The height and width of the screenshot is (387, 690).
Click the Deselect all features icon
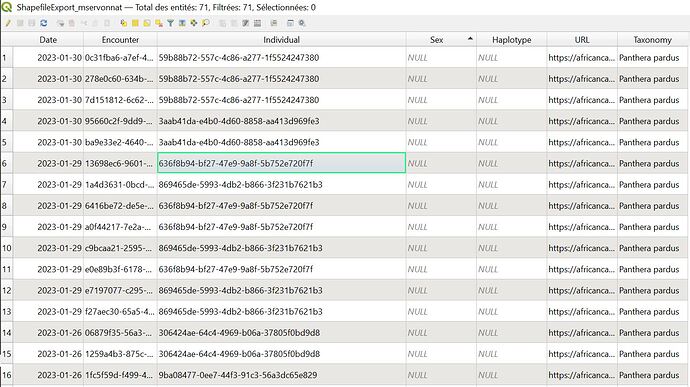(x=158, y=23)
